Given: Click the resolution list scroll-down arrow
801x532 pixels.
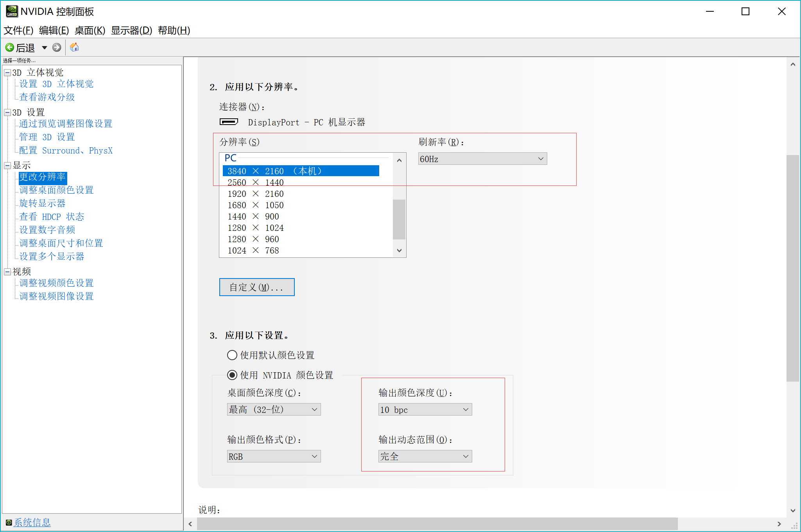Looking at the screenshot, I should point(399,250).
